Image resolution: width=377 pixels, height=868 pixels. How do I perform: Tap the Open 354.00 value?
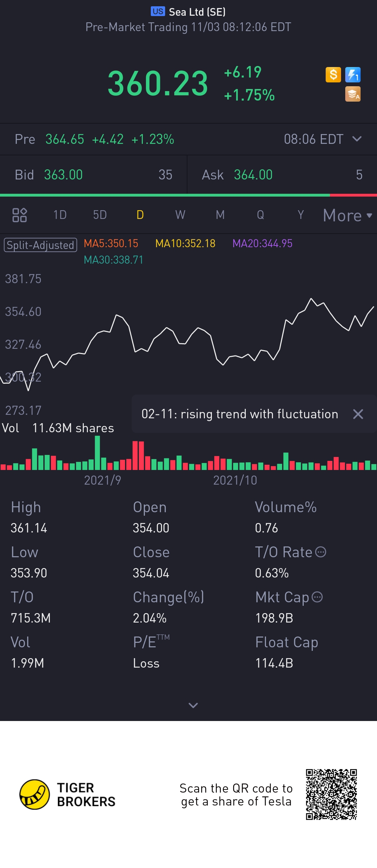151,528
